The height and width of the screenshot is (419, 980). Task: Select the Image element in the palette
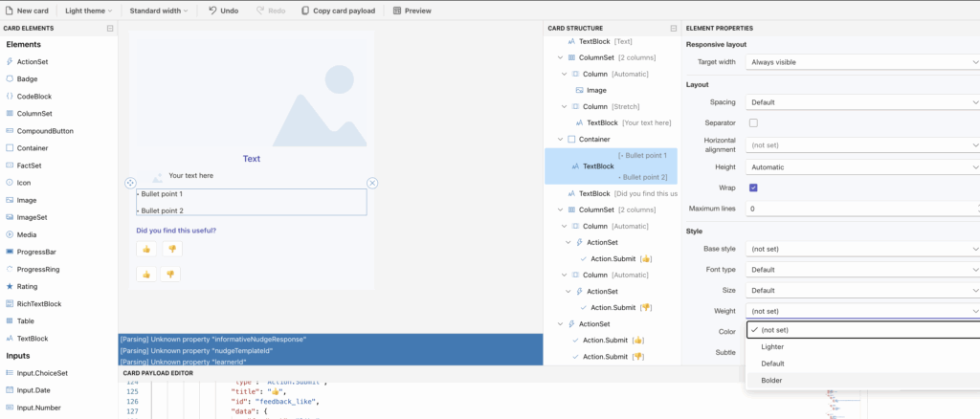tap(21, 201)
